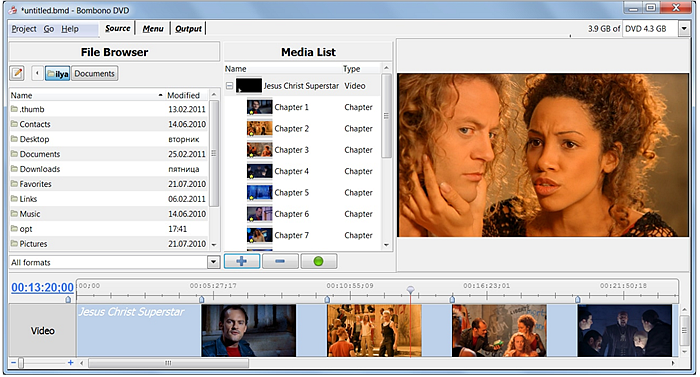This screenshot has height=377, width=700.
Task: Click the timeline playhead marker
Action: 411,290
